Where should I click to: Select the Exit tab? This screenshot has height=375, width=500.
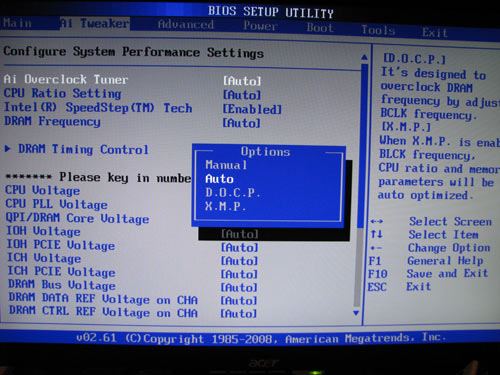pyautogui.click(x=435, y=32)
